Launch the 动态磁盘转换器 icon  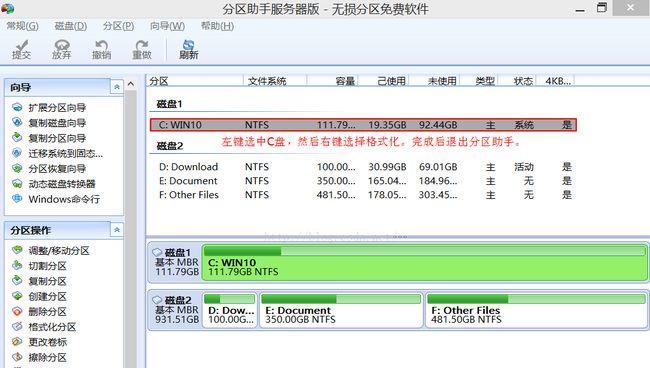pyautogui.click(x=17, y=184)
